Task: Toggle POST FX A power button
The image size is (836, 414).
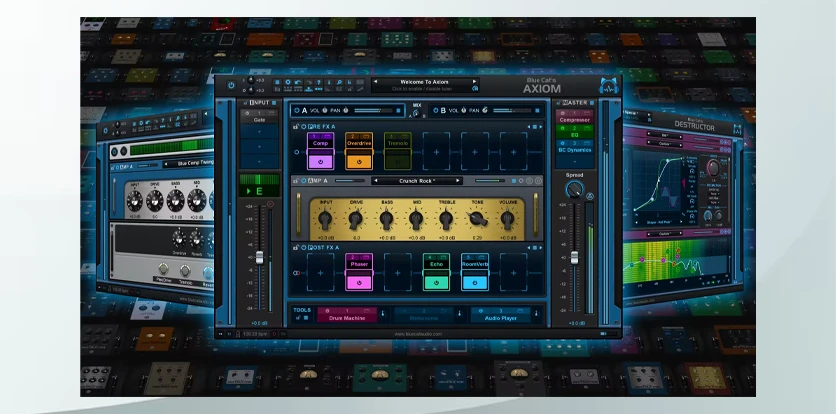Action: [303, 248]
